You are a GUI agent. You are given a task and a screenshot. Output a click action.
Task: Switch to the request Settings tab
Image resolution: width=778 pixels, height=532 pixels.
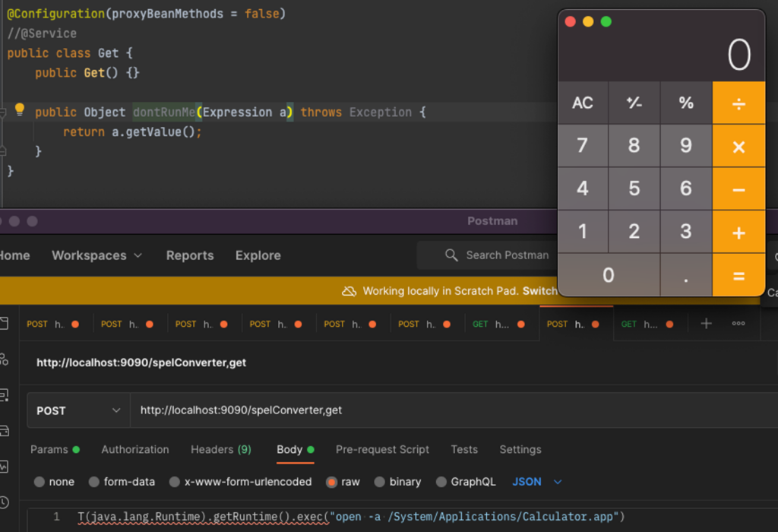[520, 450]
